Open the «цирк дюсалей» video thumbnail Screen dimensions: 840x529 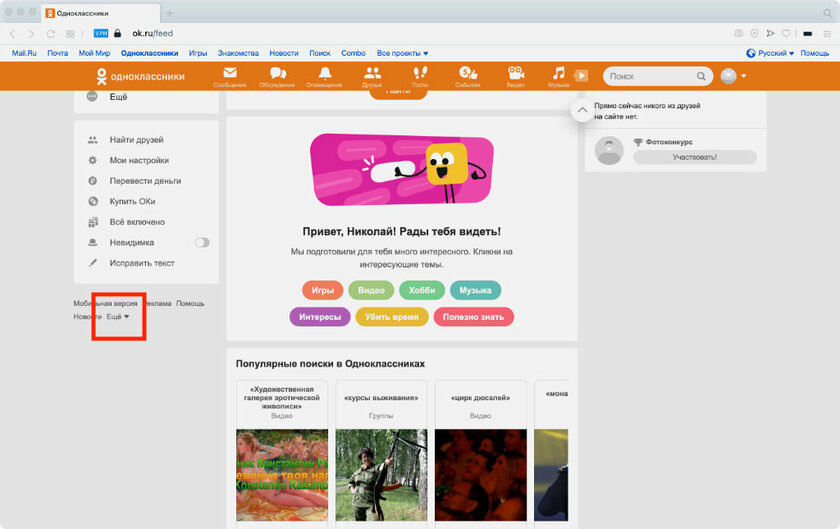coord(481,475)
